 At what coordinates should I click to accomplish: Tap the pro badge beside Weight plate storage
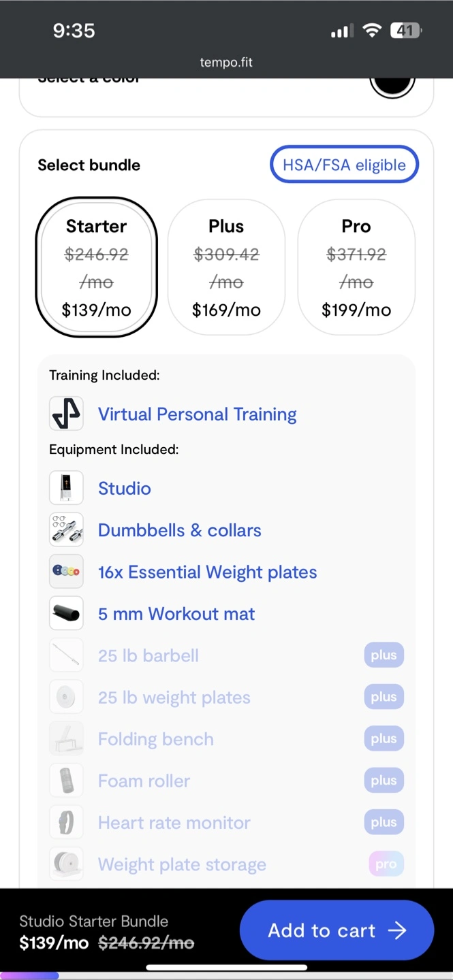coord(386,864)
